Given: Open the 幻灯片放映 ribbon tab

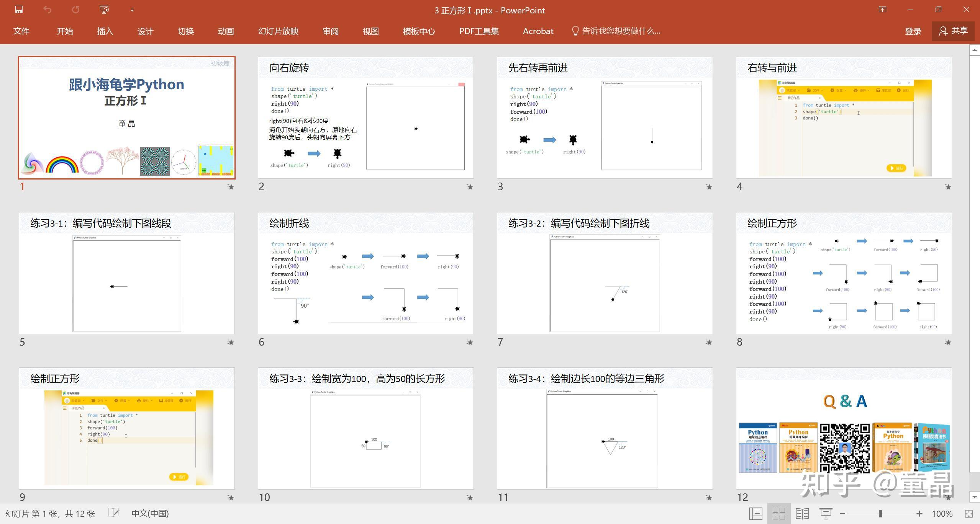Looking at the screenshot, I should click(278, 31).
